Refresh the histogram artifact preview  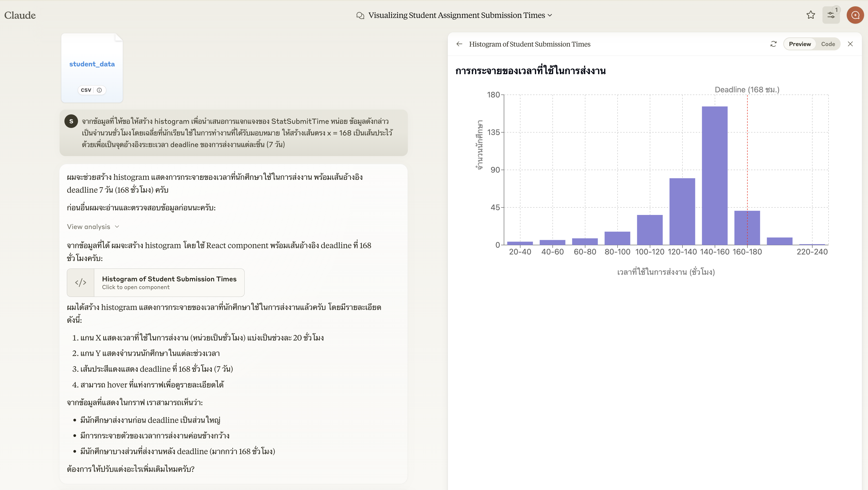(773, 44)
